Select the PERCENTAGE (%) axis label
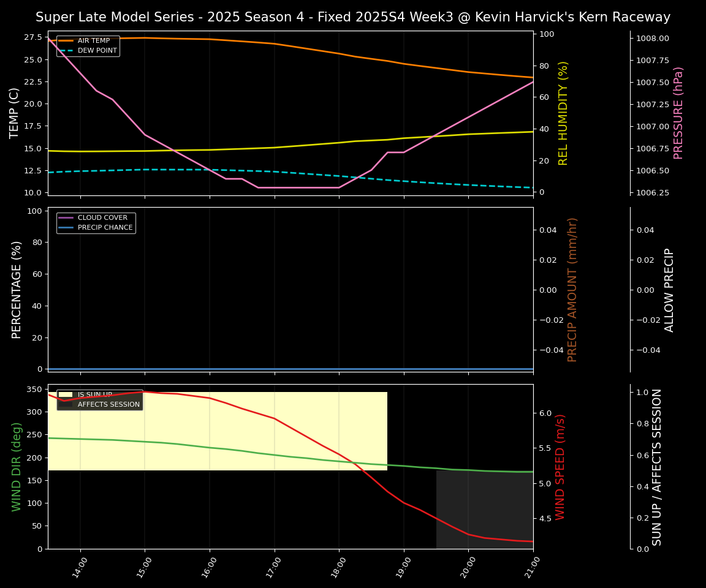This screenshot has height=588, width=706. click(x=17, y=290)
